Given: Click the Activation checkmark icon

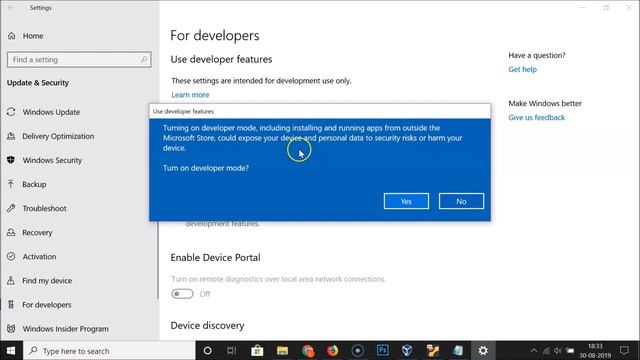Looking at the screenshot, I should pyautogui.click(x=11, y=256).
